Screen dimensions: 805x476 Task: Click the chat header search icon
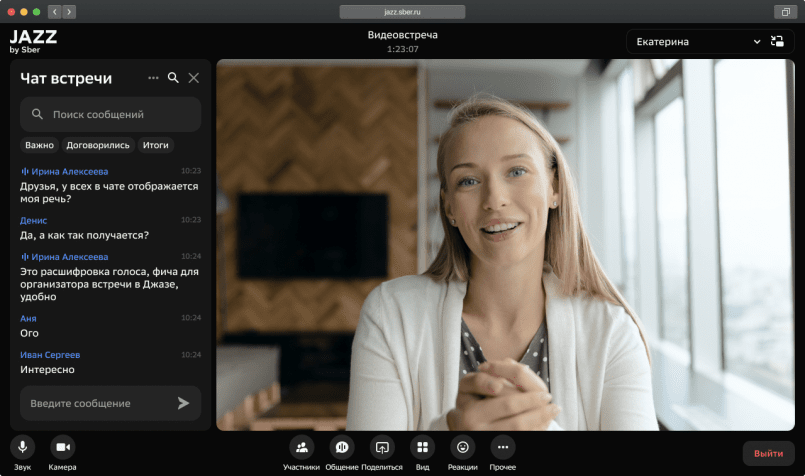[173, 78]
